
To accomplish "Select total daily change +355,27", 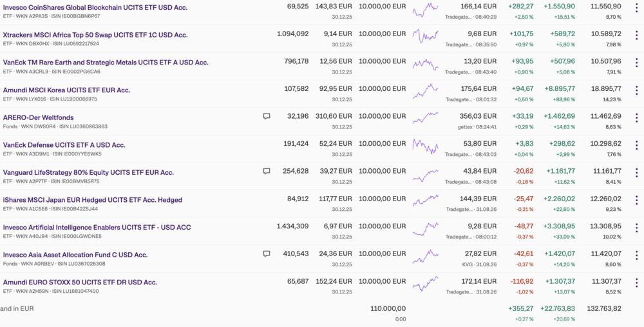I will coord(521,308).
